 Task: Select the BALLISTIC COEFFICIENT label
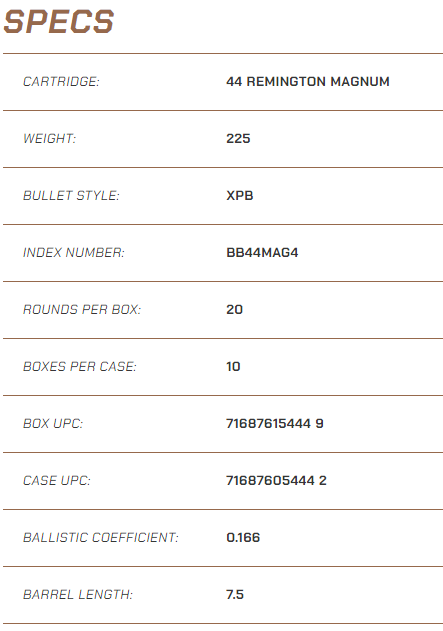(101, 538)
